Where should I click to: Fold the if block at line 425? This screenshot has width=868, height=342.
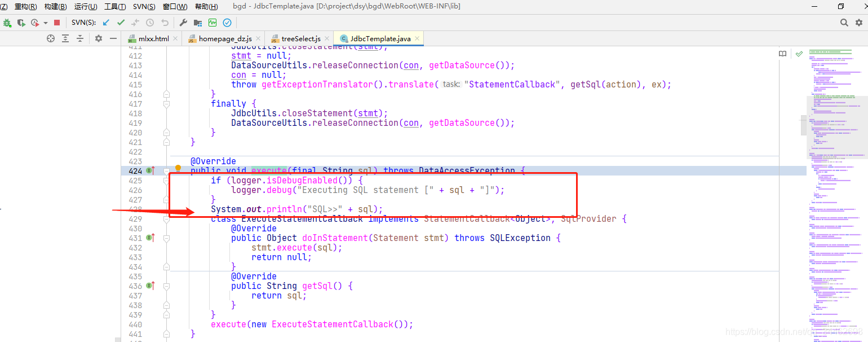tap(166, 181)
